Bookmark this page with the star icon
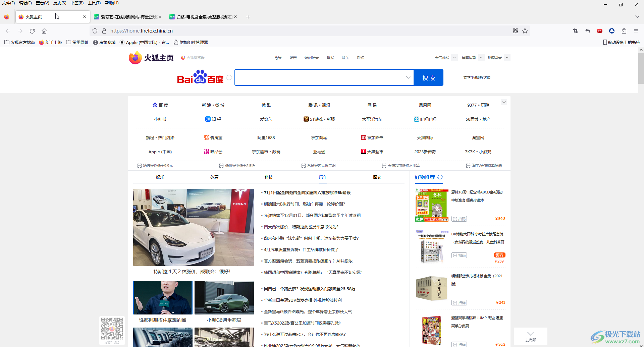Viewport: 644px width, 347px height. pyautogui.click(x=525, y=31)
